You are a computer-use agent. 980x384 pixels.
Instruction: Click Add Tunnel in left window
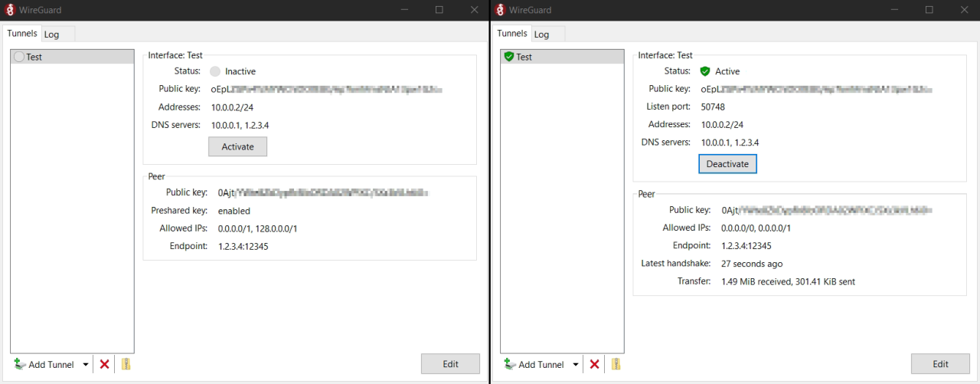(x=44, y=365)
